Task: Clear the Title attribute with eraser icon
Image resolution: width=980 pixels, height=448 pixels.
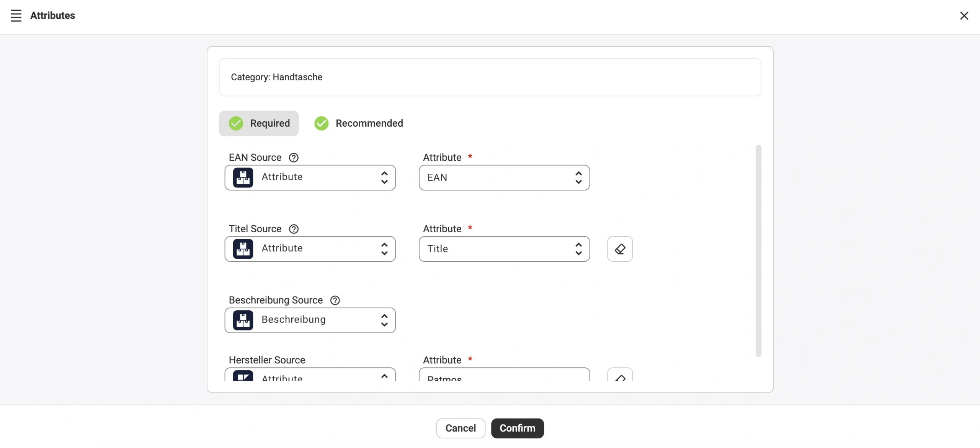Action: (x=620, y=249)
